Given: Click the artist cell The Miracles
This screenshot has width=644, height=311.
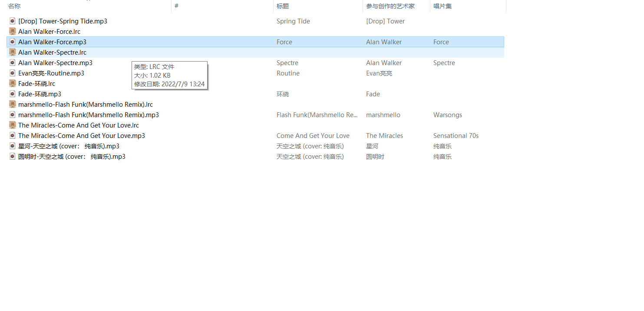Looking at the screenshot, I should tap(384, 135).
